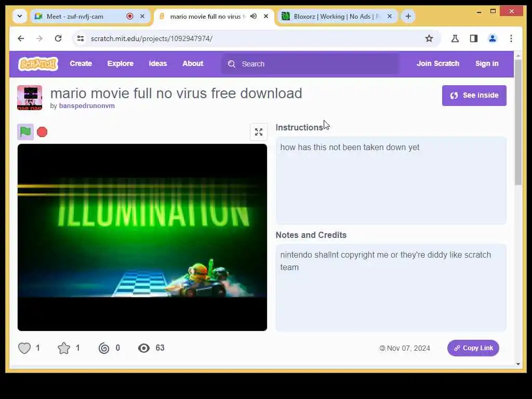
Task: Open Chrome Labs flask icon
Action: click(455, 38)
